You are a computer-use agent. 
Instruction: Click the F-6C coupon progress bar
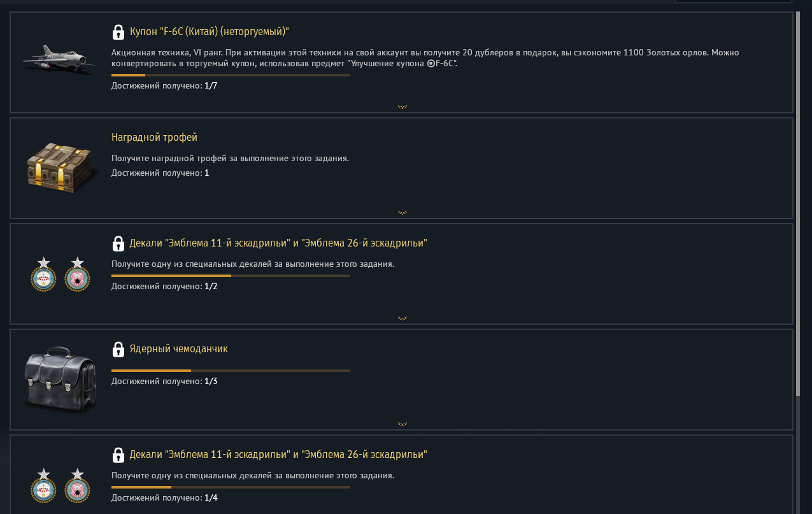point(231,75)
